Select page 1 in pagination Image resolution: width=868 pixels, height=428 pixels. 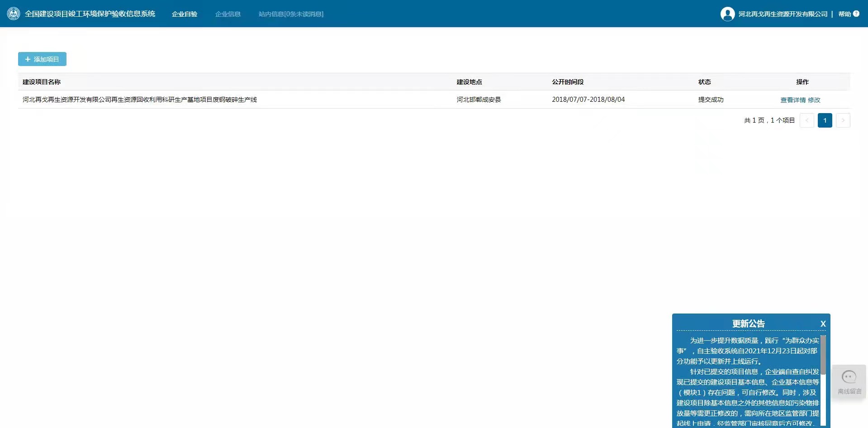pyautogui.click(x=825, y=120)
